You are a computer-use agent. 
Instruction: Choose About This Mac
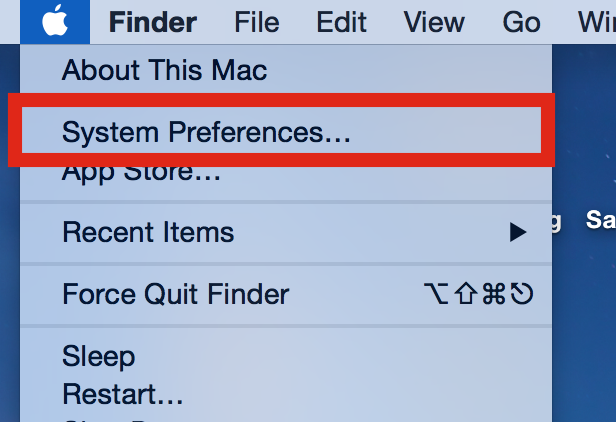[164, 70]
